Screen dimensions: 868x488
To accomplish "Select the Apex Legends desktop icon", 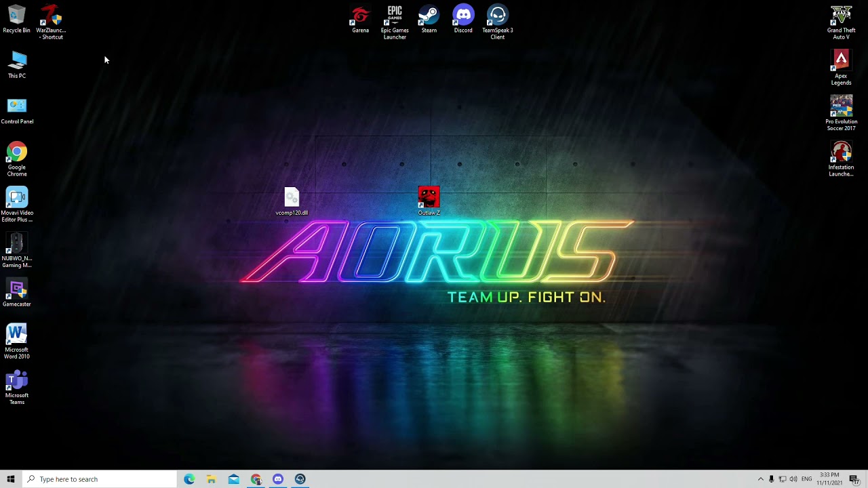I will [x=841, y=68].
